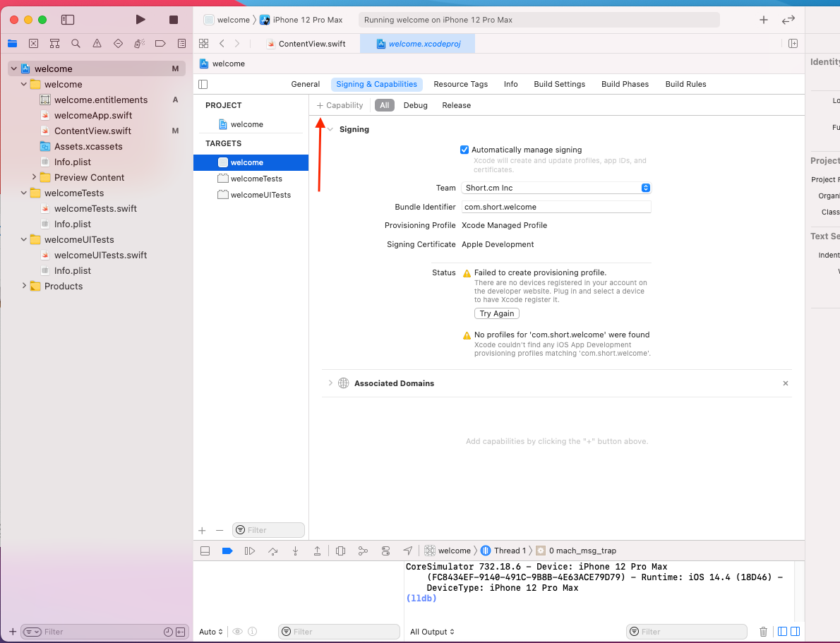The height and width of the screenshot is (643, 840).
Task: Open the Issue navigator warning icon
Action: (97, 43)
